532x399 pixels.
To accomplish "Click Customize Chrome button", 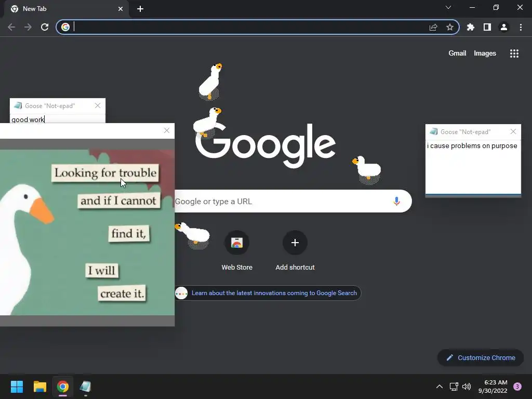I will coord(481,357).
